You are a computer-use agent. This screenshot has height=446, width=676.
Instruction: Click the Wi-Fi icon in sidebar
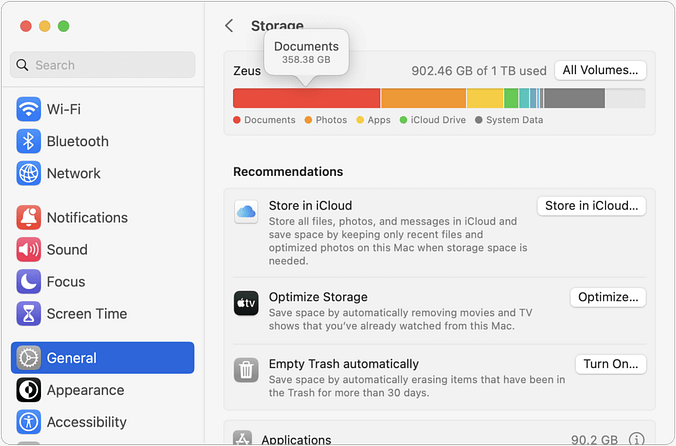(x=28, y=109)
